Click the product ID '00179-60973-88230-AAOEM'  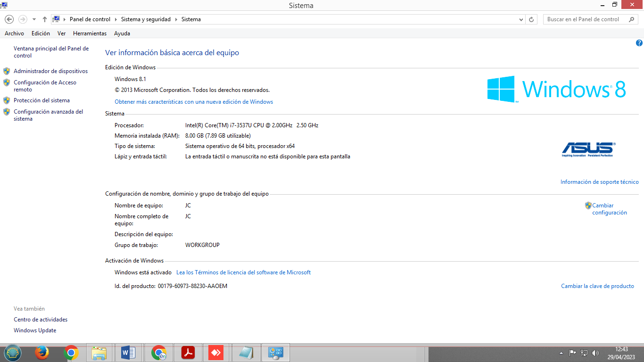pyautogui.click(x=192, y=286)
